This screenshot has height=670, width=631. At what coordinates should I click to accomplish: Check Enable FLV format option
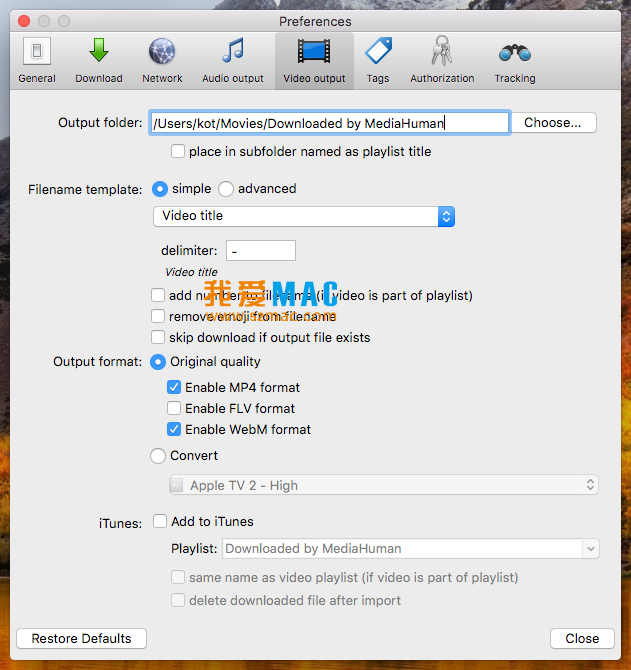pyautogui.click(x=175, y=408)
